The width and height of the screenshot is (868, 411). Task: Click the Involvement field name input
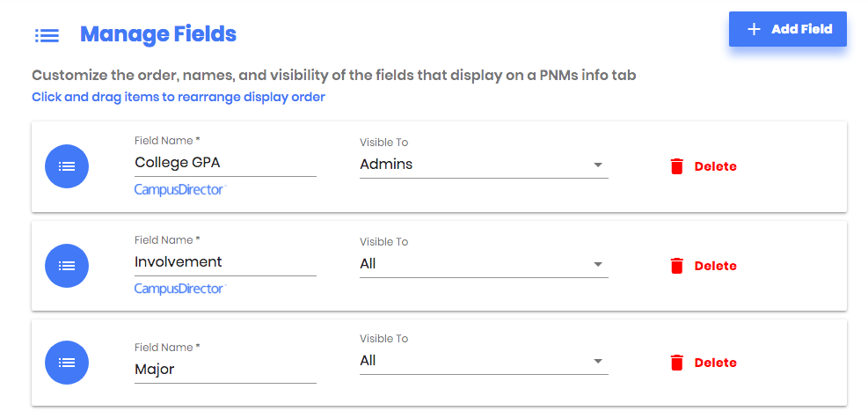coord(225,262)
